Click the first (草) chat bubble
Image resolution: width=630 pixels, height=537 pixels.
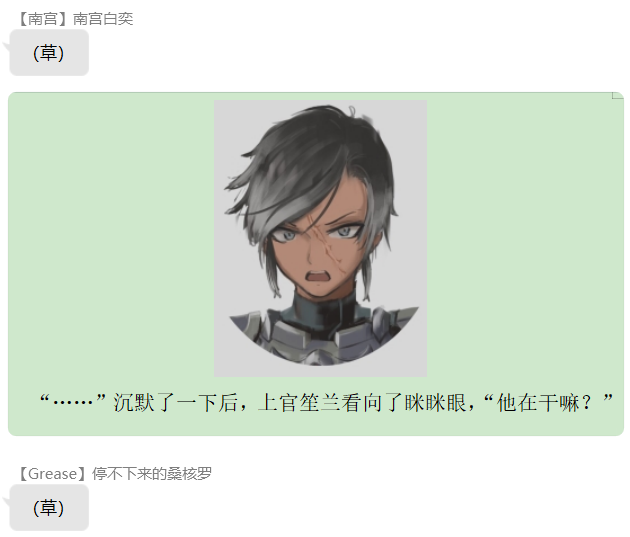[x=49, y=53]
